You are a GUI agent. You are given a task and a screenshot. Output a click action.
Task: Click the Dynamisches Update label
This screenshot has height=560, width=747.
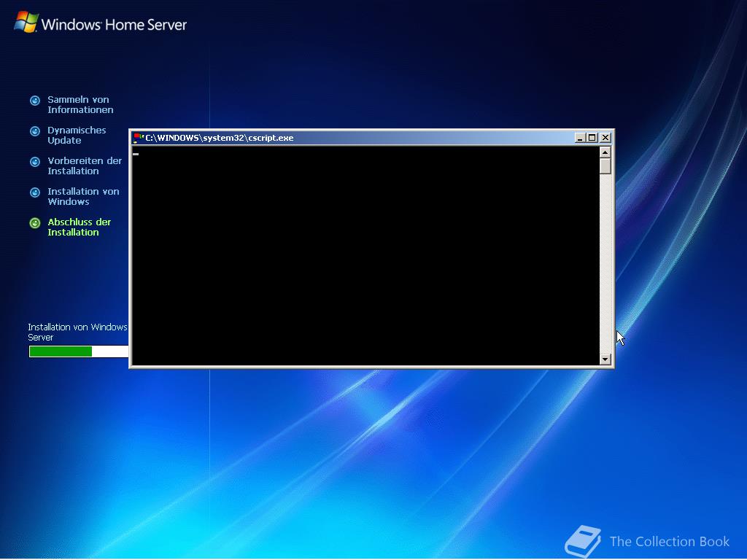click(x=77, y=135)
